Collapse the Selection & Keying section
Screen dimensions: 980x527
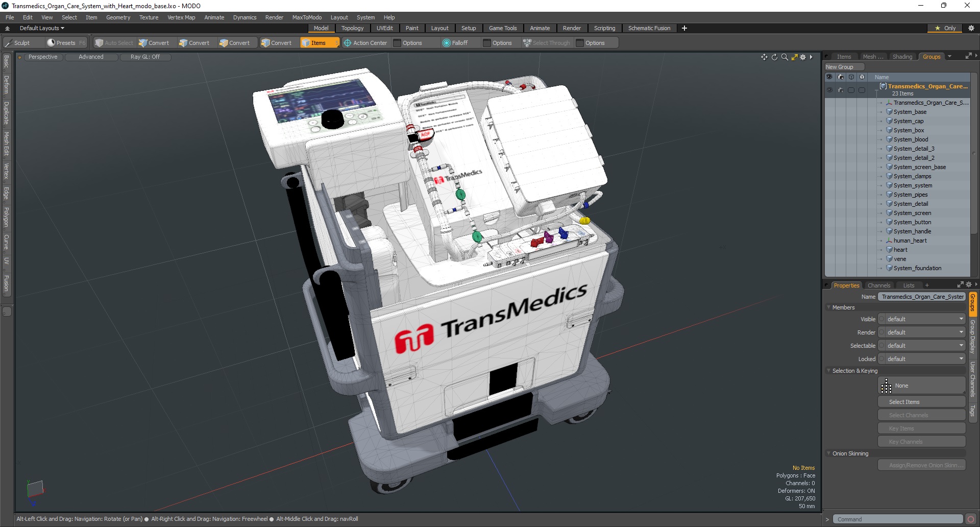(828, 371)
